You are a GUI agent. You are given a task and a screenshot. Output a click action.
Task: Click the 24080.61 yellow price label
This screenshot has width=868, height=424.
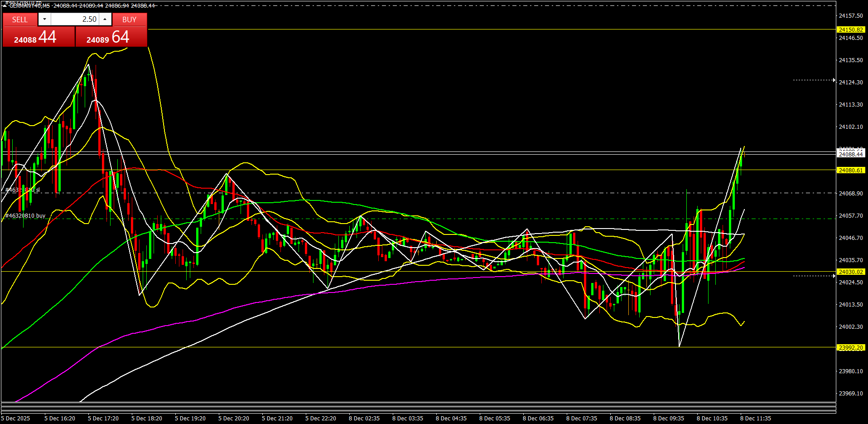[850, 171]
